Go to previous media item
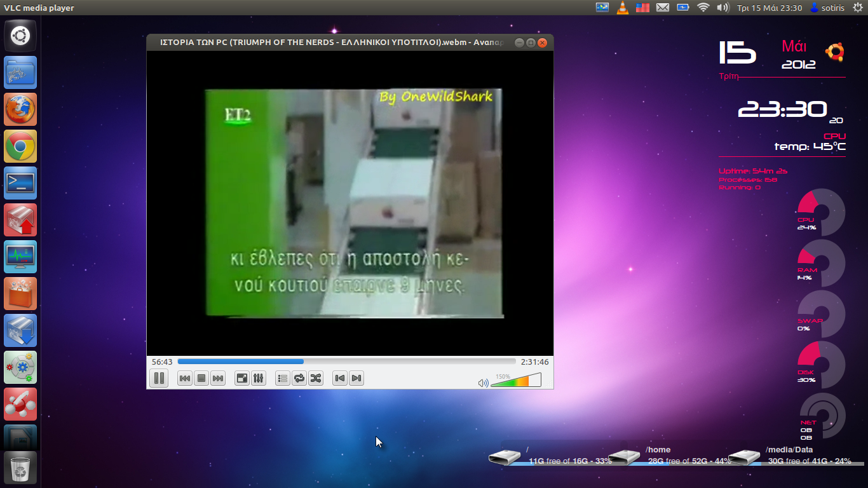The height and width of the screenshot is (488, 868). (185, 379)
